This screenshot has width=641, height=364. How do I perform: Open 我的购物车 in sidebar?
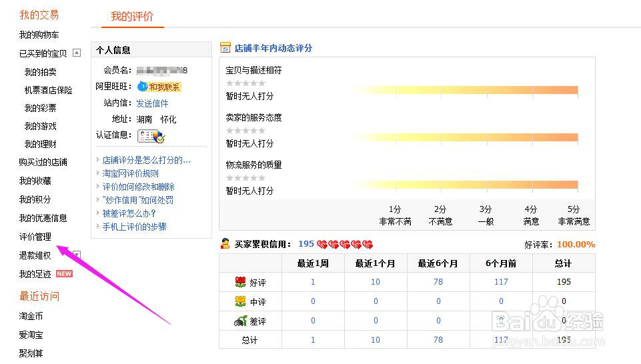(39, 35)
